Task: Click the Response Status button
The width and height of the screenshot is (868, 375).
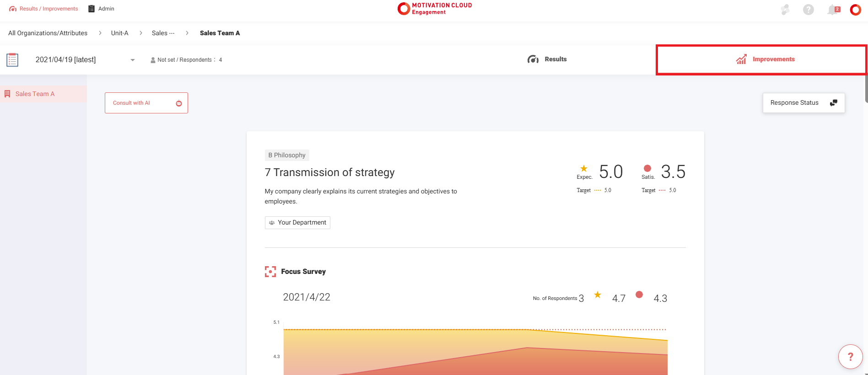Action: coord(803,103)
